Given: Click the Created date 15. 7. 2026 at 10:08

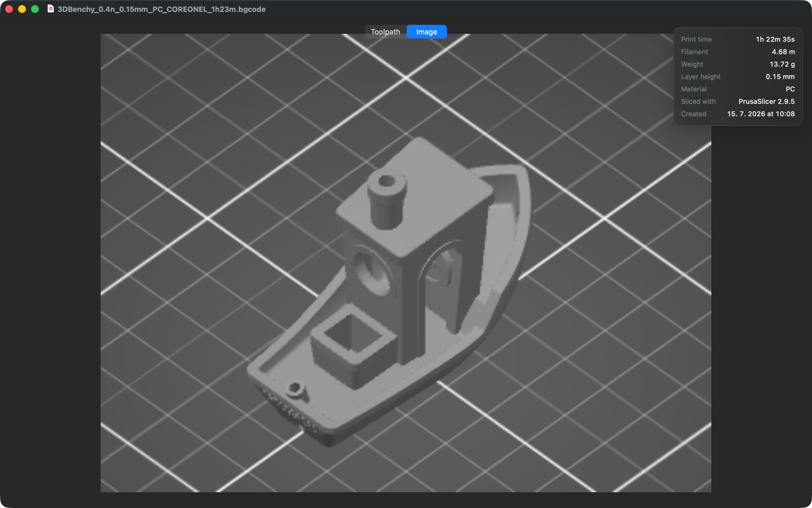Looking at the screenshot, I should pyautogui.click(x=761, y=114).
